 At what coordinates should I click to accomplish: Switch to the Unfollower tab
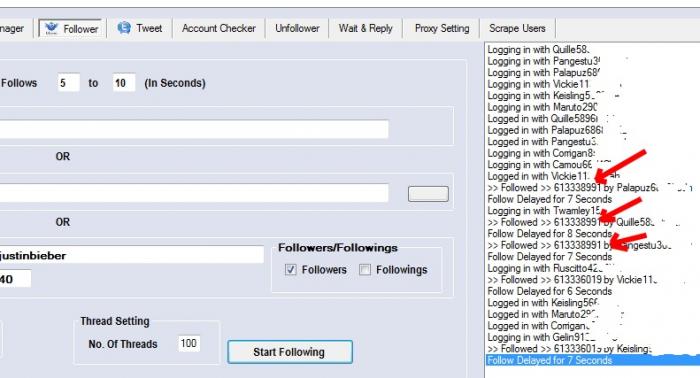tap(297, 29)
